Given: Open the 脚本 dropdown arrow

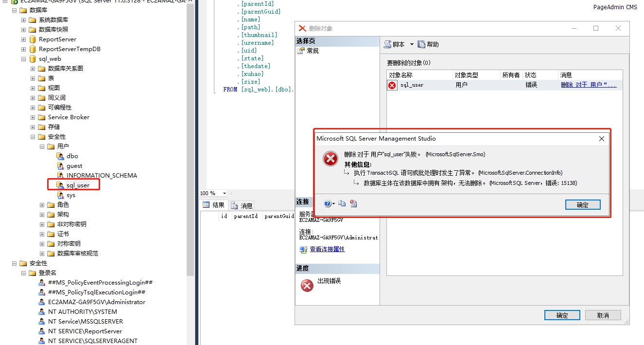Looking at the screenshot, I should 412,44.
